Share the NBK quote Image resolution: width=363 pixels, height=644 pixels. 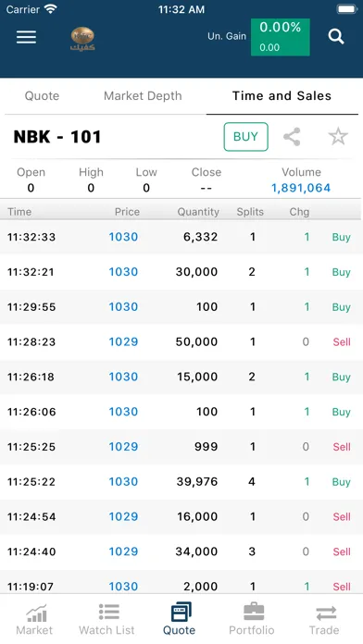(292, 137)
